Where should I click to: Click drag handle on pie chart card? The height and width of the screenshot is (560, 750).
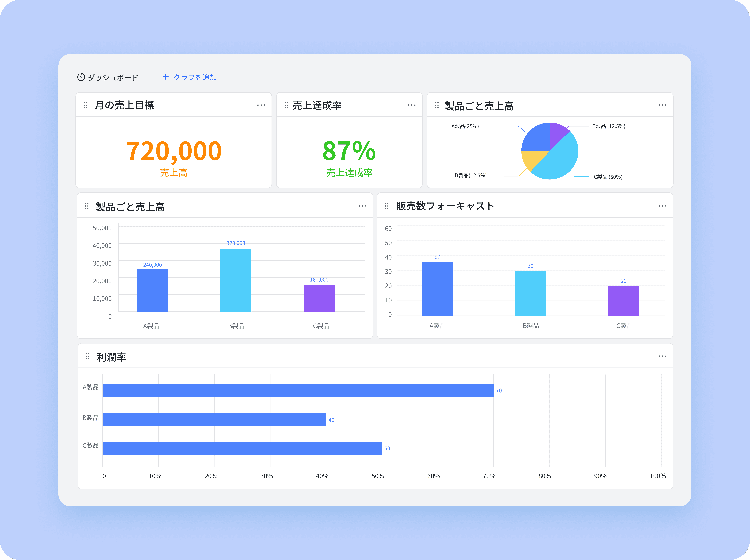(437, 105)
